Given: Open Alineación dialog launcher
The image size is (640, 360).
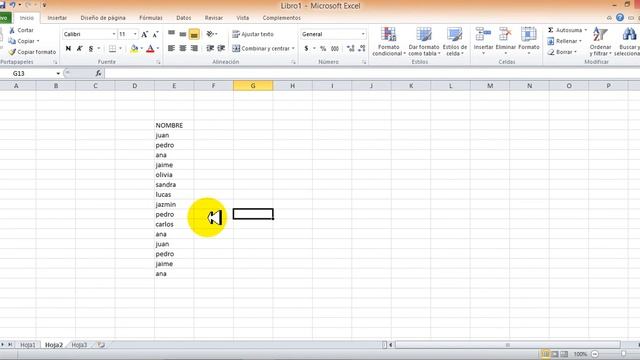Looking at the screenshot, I should (293, 62).
